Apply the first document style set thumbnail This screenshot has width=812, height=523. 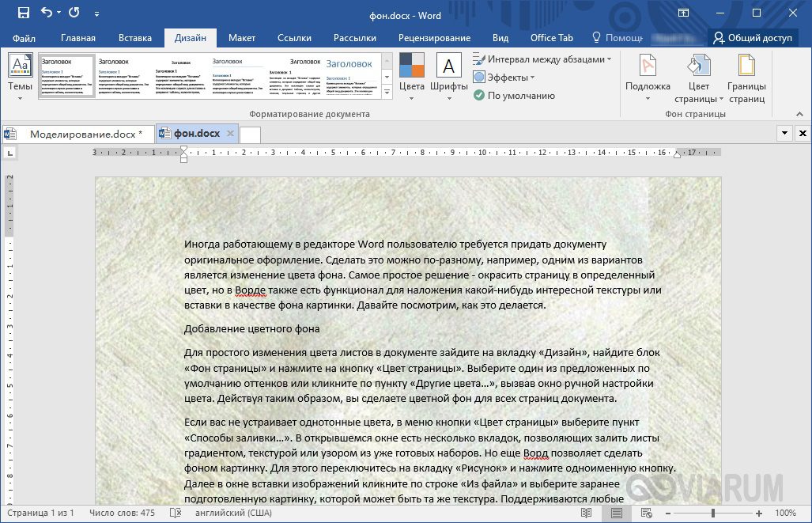67,76
